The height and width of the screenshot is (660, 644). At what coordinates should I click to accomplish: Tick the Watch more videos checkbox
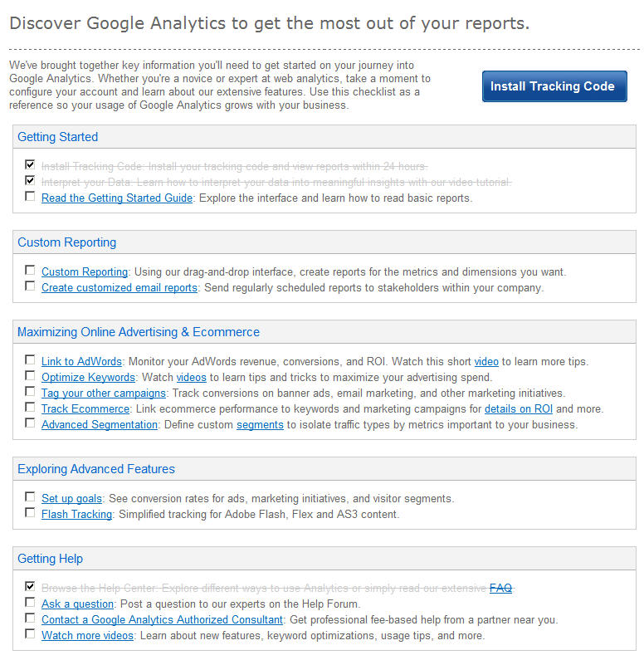click(30, 633)
